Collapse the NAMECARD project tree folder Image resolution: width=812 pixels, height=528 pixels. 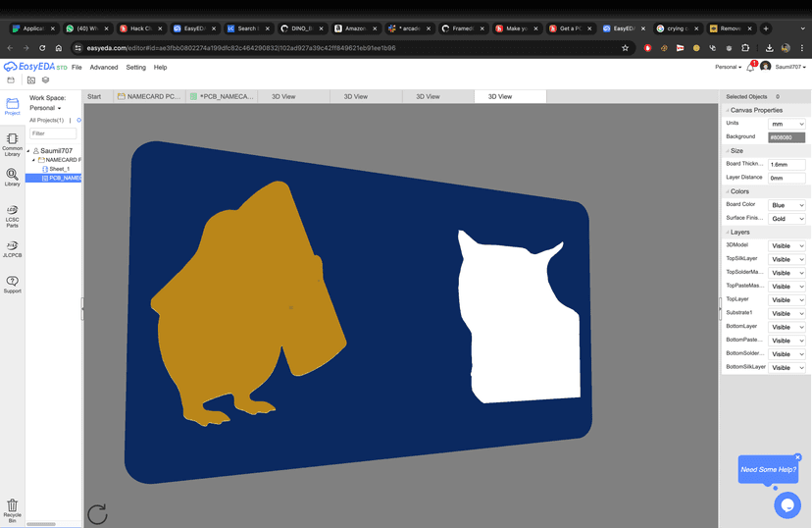34,160
